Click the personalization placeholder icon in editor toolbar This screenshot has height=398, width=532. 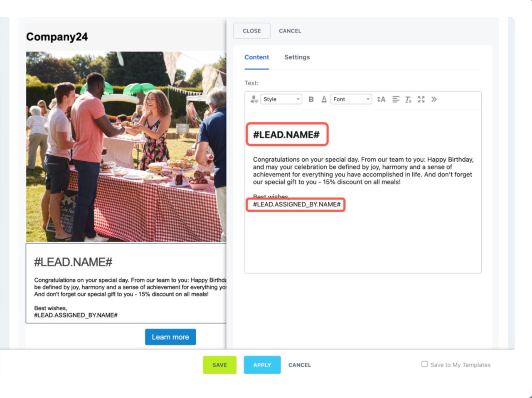click(254, 99)
